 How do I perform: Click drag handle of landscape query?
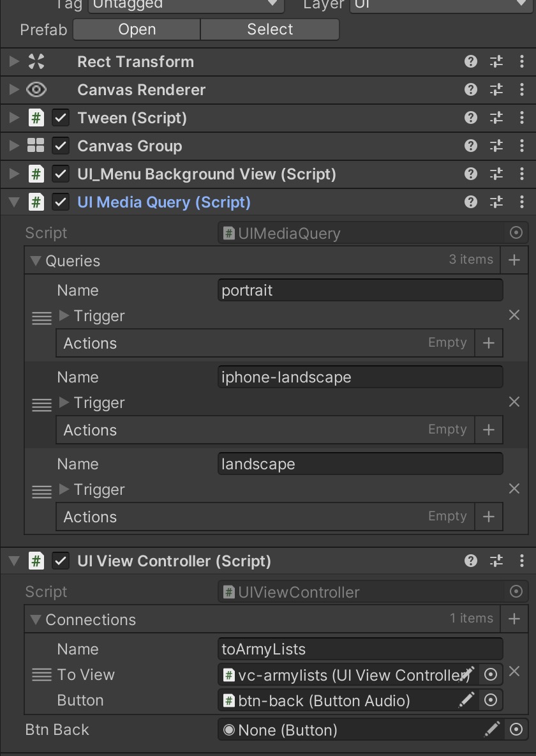[x=41, y=492]
